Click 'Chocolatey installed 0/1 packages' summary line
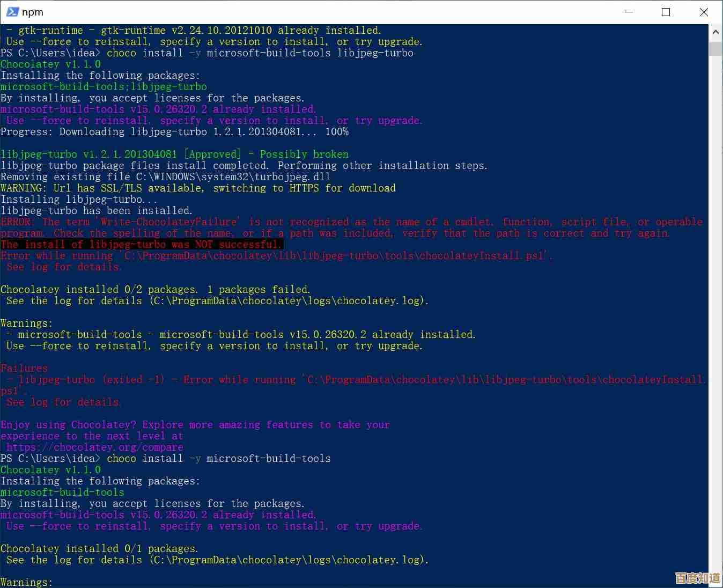The image size is (723, 588). 99,549
